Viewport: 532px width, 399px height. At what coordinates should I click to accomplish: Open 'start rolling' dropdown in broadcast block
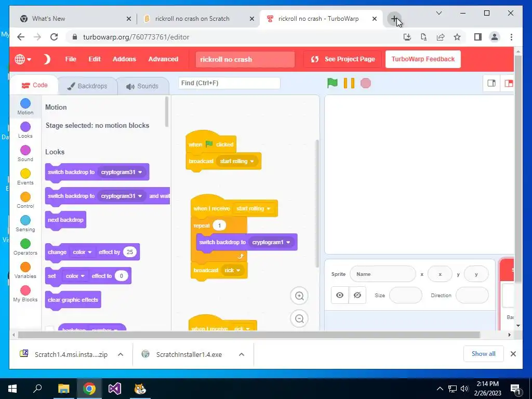click(x=237, y=161)
